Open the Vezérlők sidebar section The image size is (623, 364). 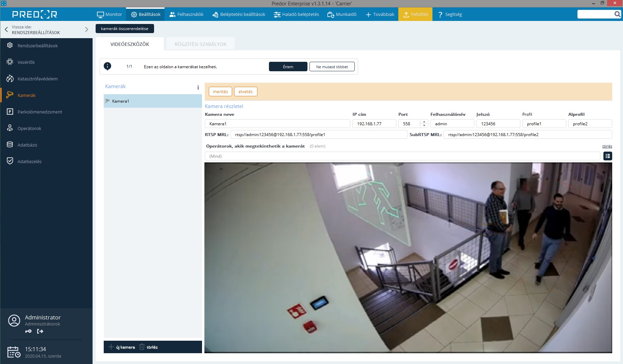26,62
